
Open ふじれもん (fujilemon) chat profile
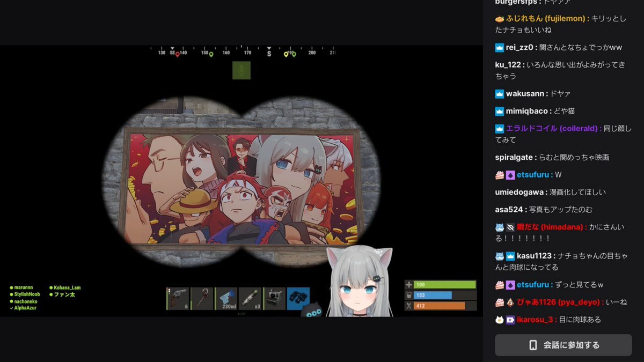coord(546,18)
